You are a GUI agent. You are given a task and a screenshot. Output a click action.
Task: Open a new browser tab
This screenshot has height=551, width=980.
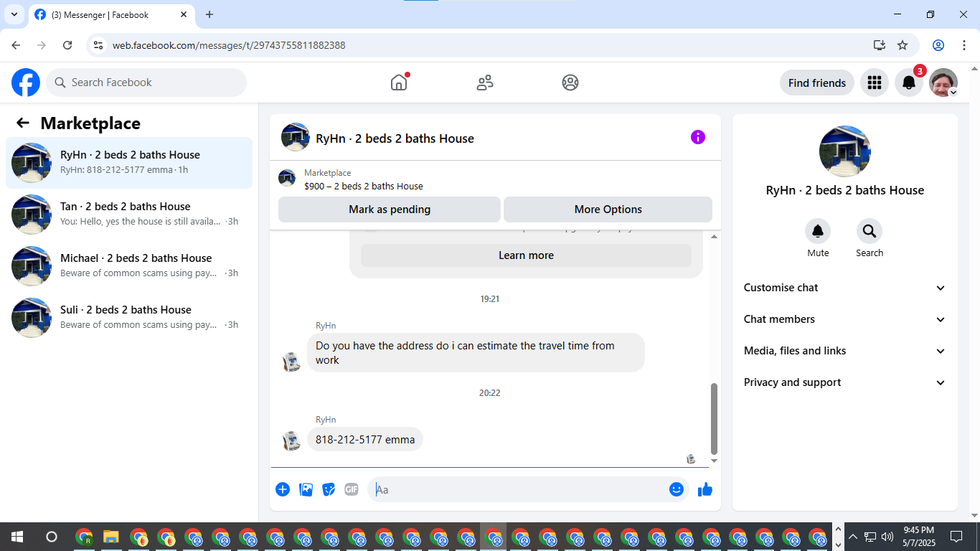coord(209,14)
